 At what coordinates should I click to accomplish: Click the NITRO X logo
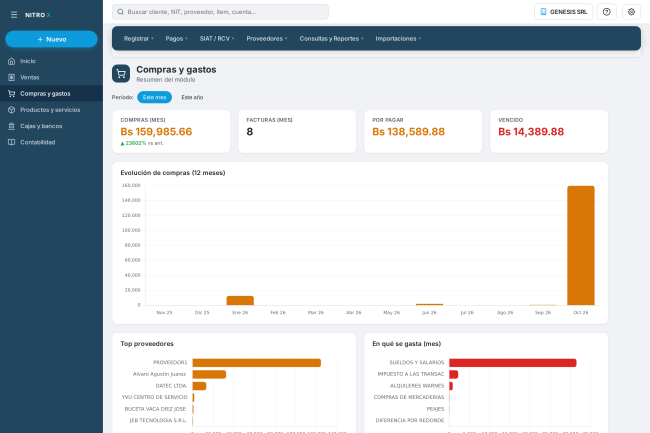pos(38,15)
